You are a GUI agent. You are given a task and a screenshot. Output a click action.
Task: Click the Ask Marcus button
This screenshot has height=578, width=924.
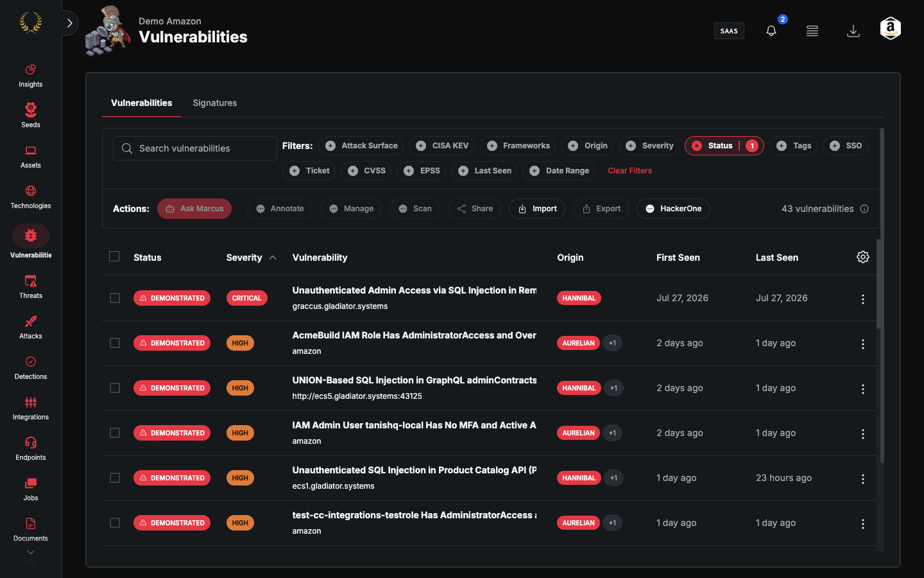coord(194,209)
